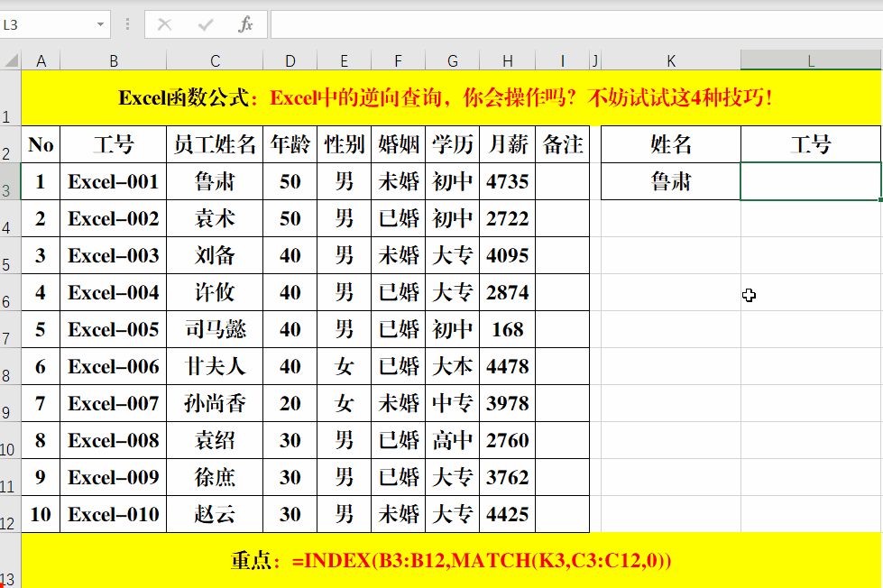Click employee name 孙尚香
Viewport: 883px width, 588px height.
coord(215,403)
